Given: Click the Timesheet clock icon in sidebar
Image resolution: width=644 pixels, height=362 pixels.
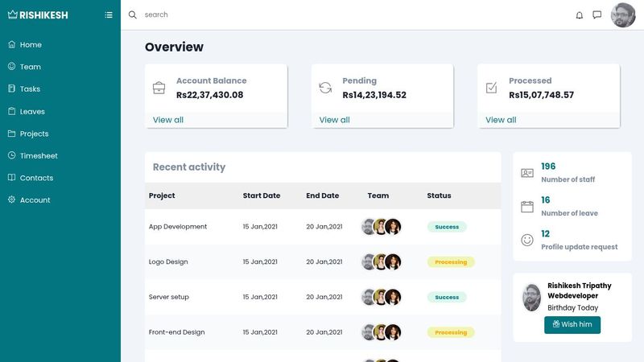Looking at the screenshot, I should pyautogui.click(x=11, y=155).
